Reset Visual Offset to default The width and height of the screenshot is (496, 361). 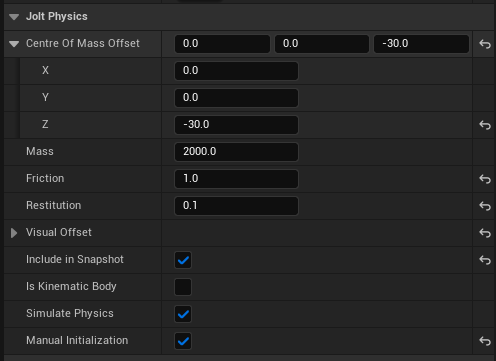point(485,233)
